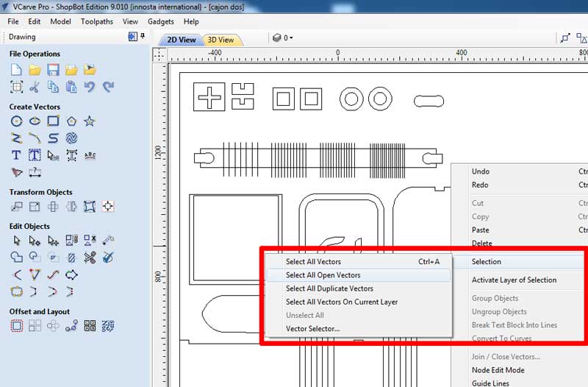Import vectors folder icon
This screenshot has width=588, height=387.
(x=71, y=70)
